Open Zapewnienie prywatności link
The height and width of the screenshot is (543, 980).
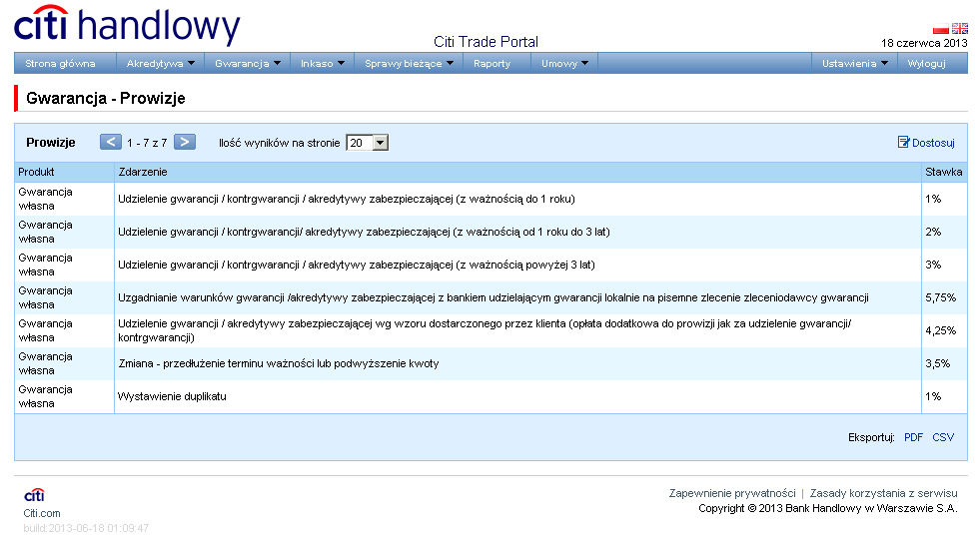(732, 494)
